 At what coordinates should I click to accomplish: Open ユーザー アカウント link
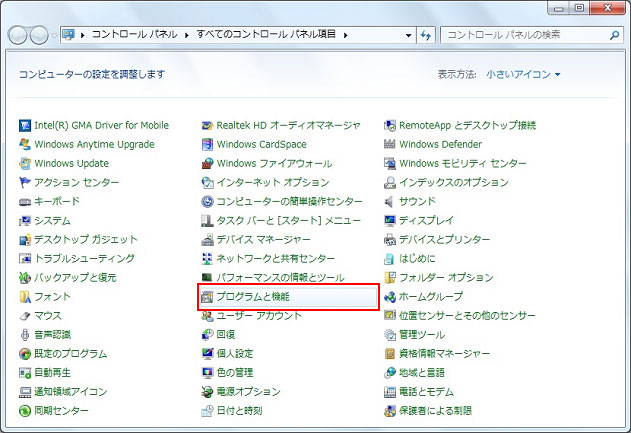259,316
